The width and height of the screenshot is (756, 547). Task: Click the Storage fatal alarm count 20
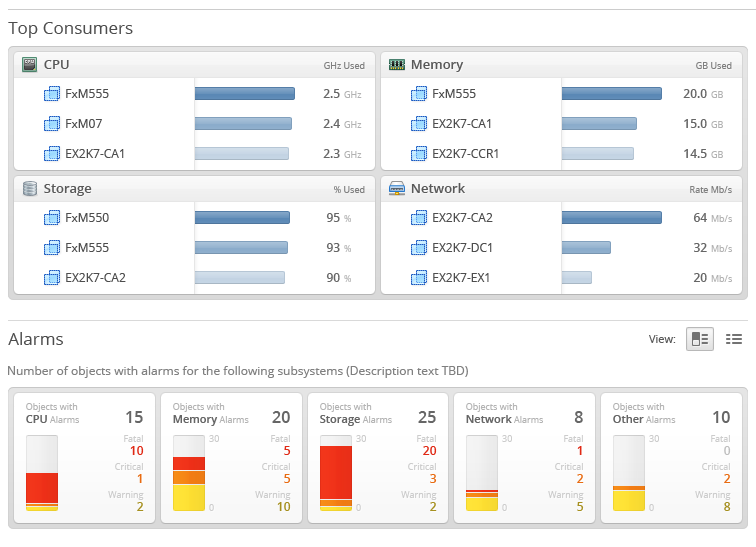coord(428,451)
